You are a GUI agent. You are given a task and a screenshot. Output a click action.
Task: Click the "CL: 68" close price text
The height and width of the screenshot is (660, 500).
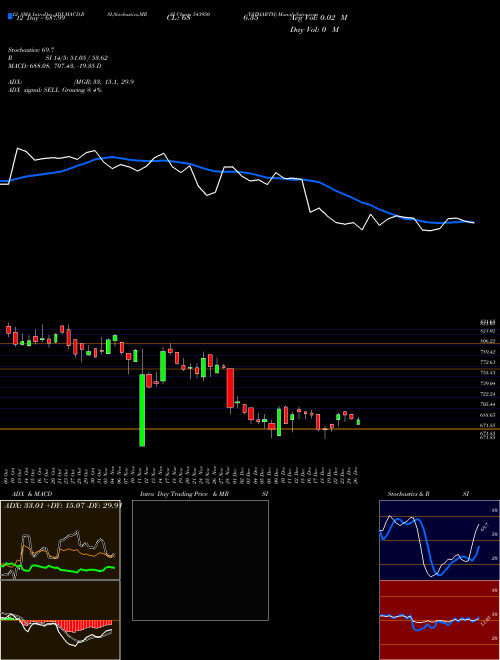pyautogui.click(x=178, y=18)
